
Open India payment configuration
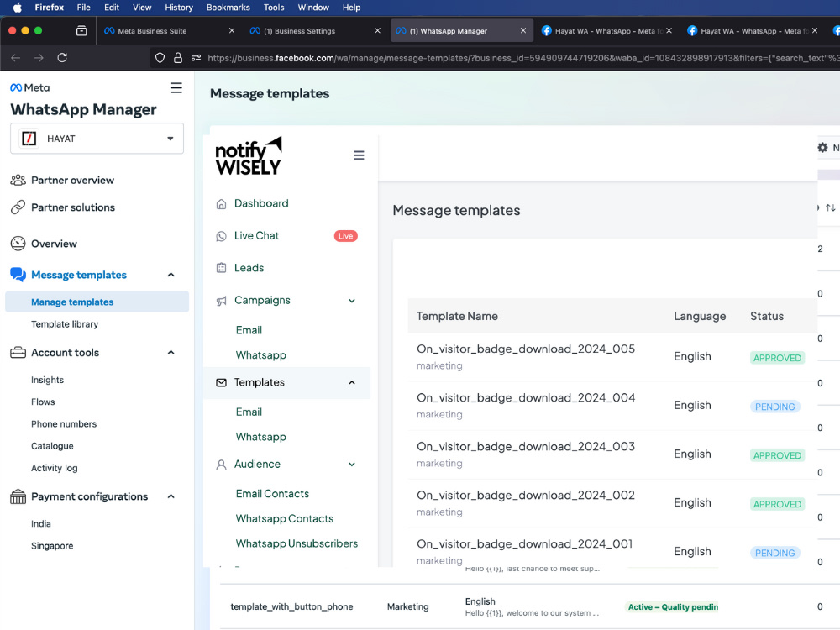click(x=40, y=524)
